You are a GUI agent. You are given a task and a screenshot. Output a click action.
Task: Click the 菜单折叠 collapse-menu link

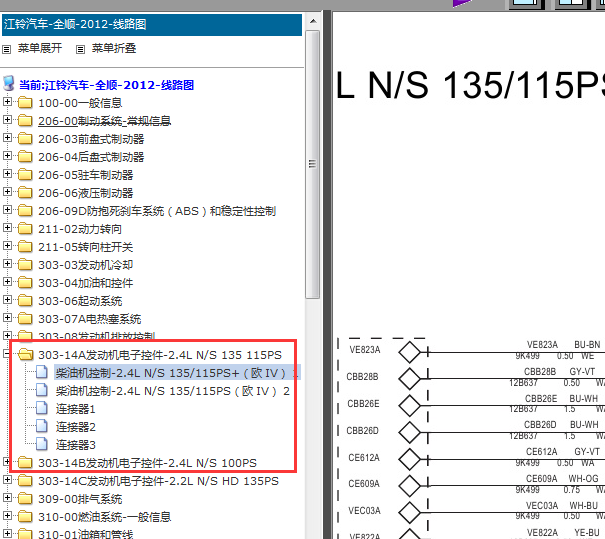coord(114,48)
